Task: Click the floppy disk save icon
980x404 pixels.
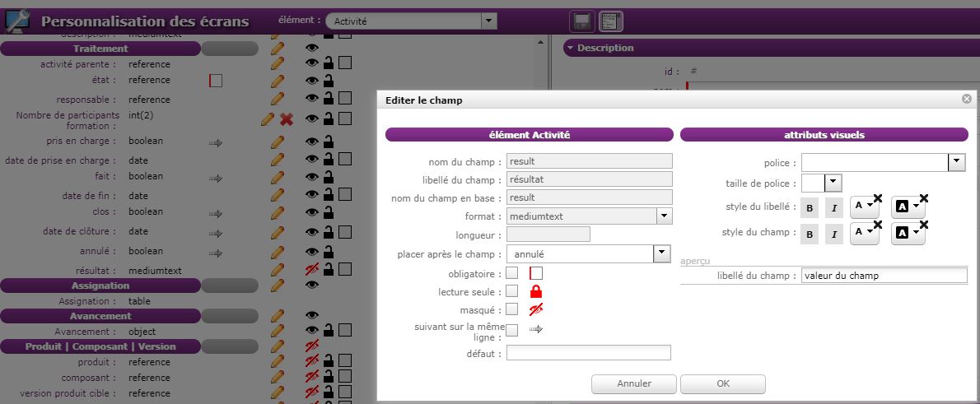Action: 582,21
